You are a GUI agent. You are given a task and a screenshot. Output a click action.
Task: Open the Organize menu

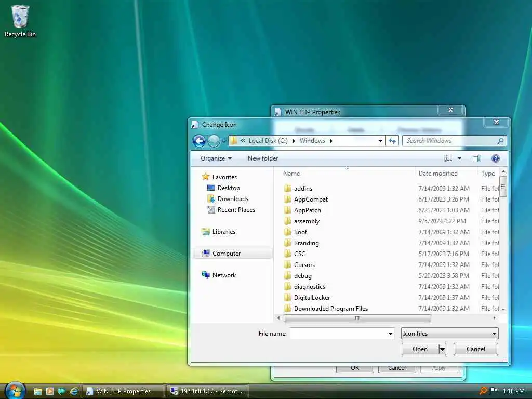click(x=216, y=158)
